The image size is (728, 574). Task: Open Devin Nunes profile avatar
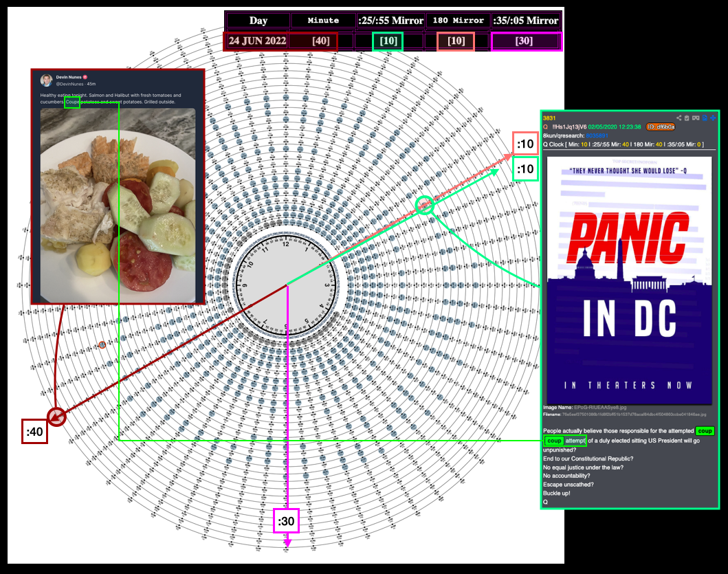tap(47, 80)
